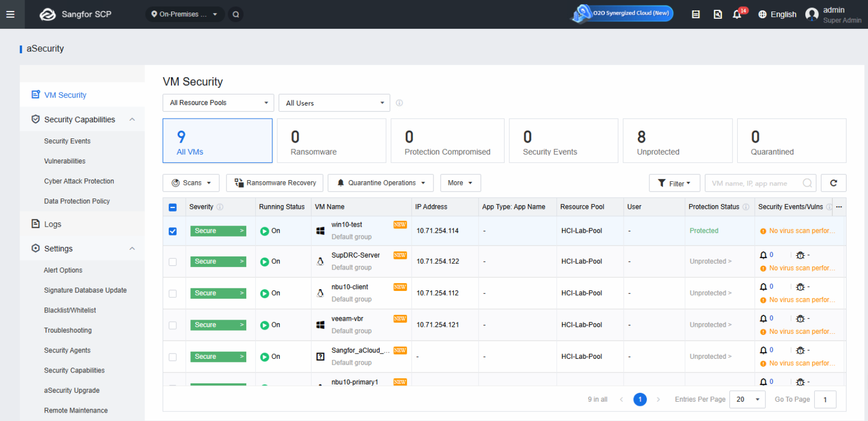Click the next page arrow
This screenshot has height=421, width=868.
click(x=658, y=400)
